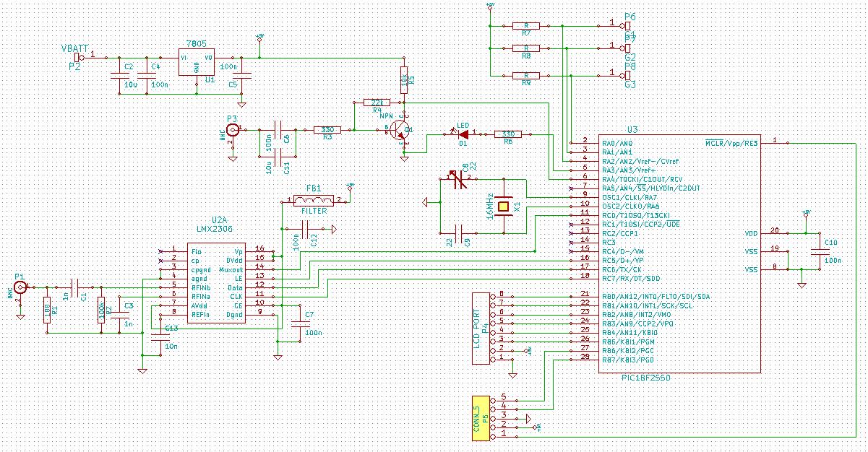
Task: Select the RB5/KBI1/PGM pin label
Action: coord(627,342)
